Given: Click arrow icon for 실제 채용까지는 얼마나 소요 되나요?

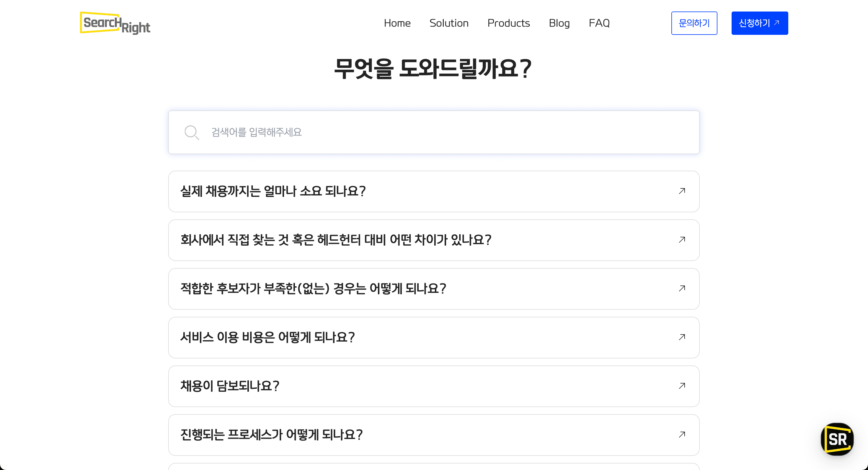Looking at the screenshot, I should (x=682, y=191).
